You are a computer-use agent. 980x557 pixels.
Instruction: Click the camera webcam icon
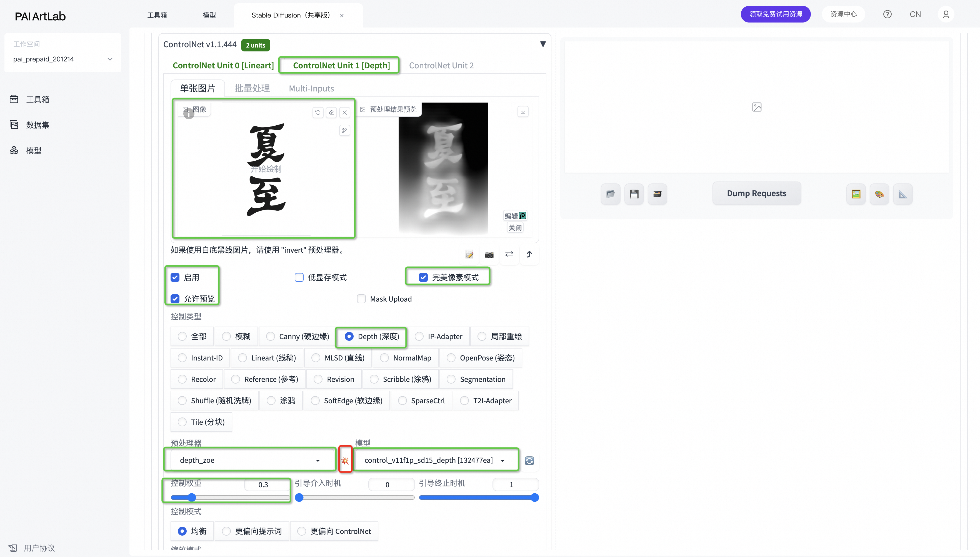tap(489, 254)
